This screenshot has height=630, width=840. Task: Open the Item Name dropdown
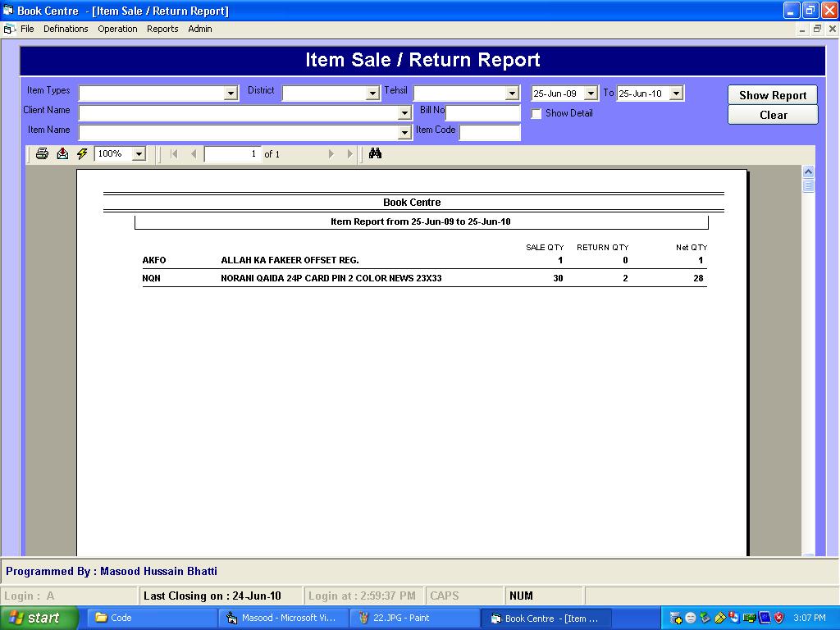405,132
